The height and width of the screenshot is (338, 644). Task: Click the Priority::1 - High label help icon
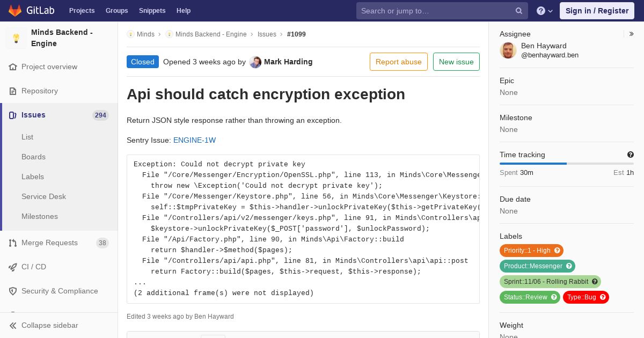[557, 251]
